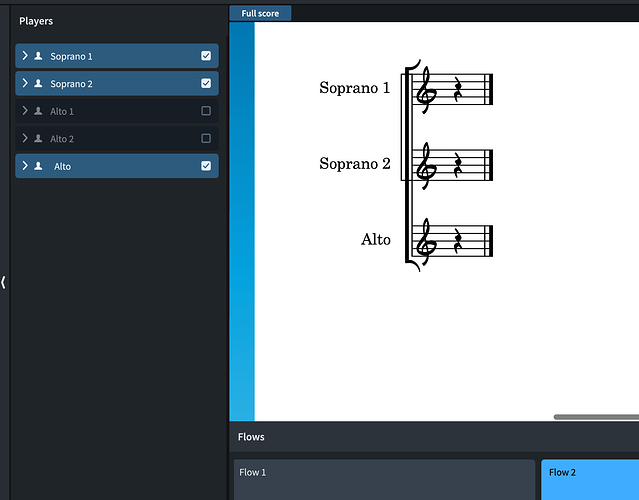Click the horizontal scrollbar under the score
The image size is (639, 500).
596,417
